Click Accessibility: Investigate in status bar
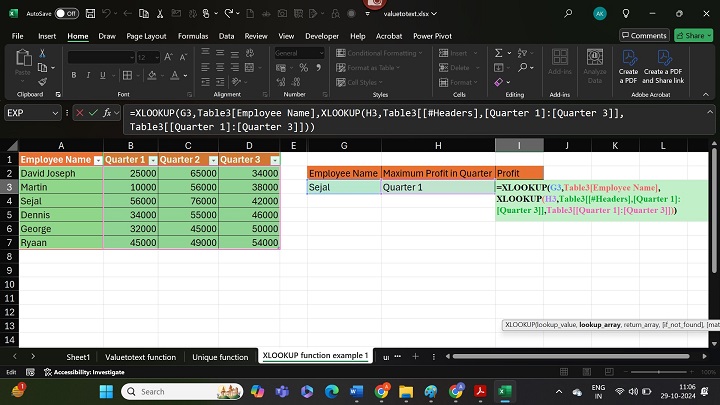 point(90,372)
